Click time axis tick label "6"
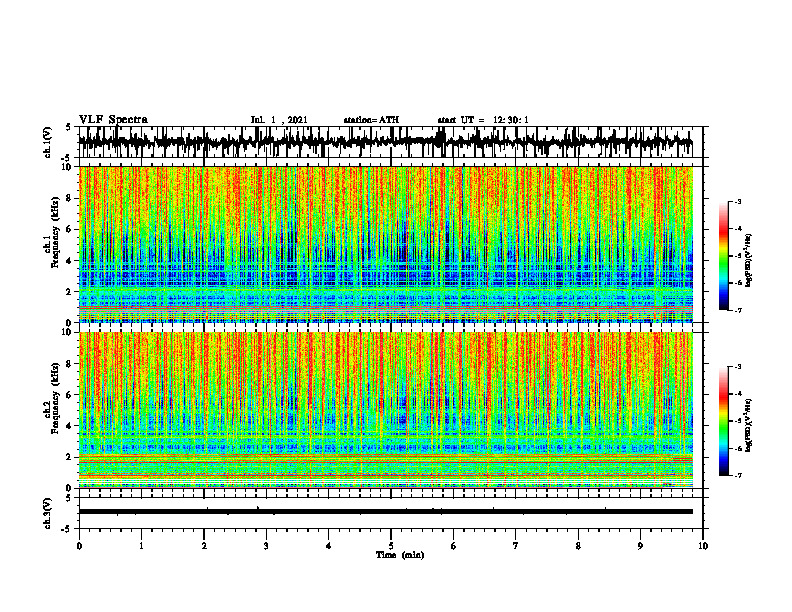The image size is (792, 612). click(454, 546)
